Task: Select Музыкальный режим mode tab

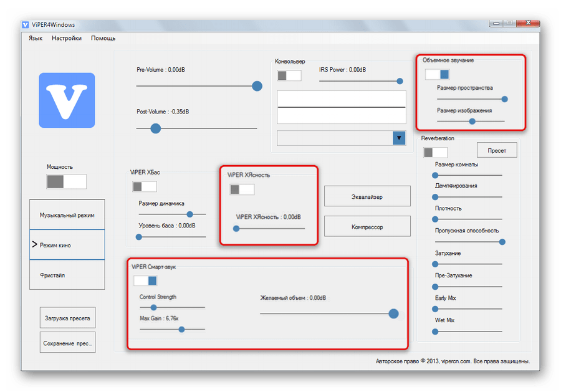Action: (x=67, y=215)
